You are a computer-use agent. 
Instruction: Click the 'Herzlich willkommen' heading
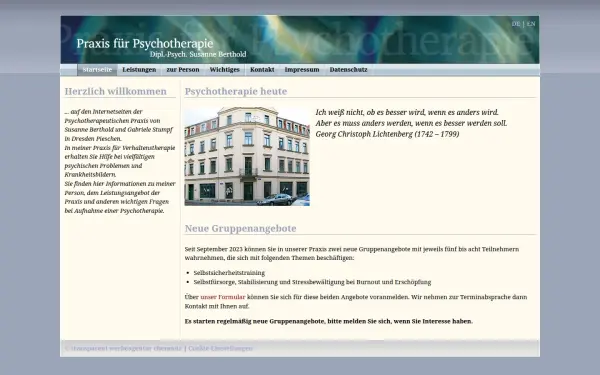coord(116,91)
